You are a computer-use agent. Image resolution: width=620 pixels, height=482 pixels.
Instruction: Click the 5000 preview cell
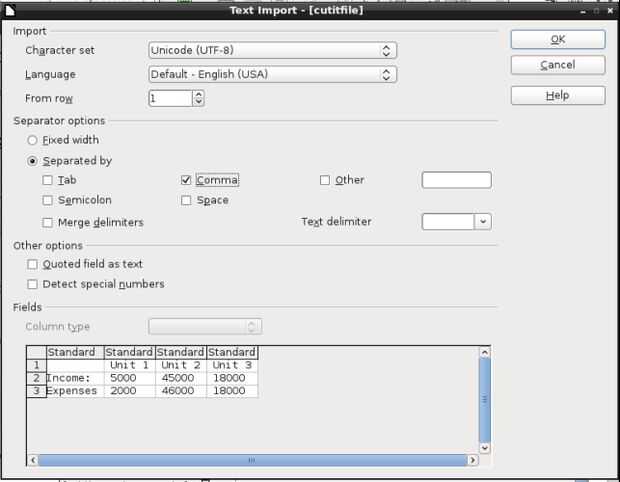[129, 378]
